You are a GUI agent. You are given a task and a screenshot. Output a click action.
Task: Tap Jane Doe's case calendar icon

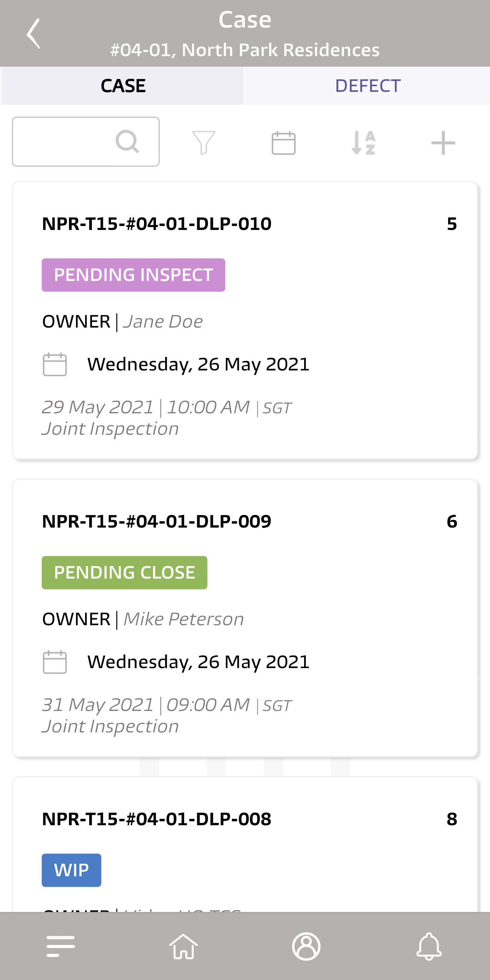[x=55, y=364]
